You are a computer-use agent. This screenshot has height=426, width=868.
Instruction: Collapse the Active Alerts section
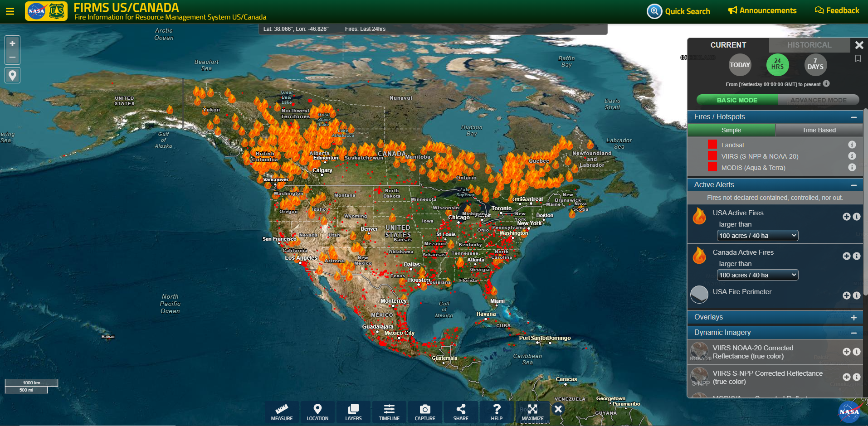click(853, 185)
